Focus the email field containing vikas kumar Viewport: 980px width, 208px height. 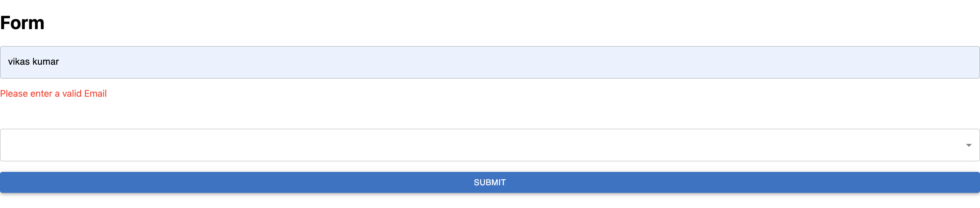click(490, 62)
